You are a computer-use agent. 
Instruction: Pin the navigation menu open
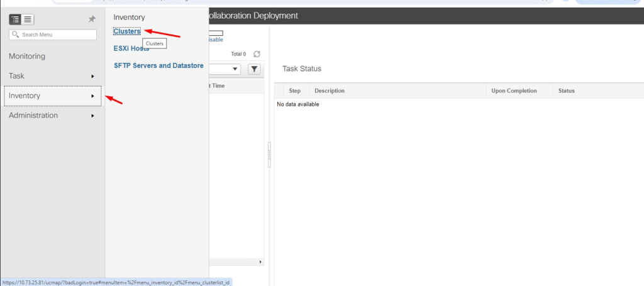92,19
